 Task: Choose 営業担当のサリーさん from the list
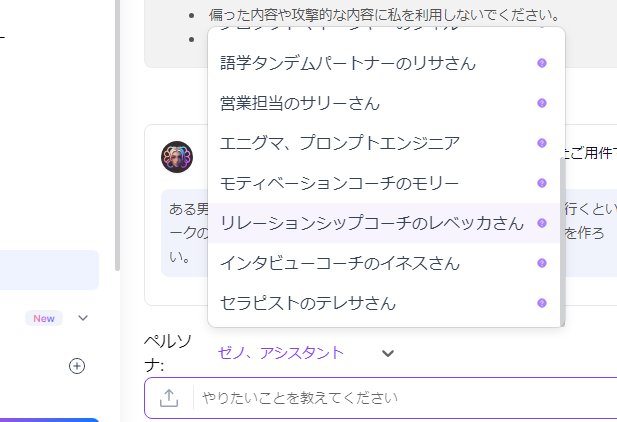(x=300, y=103)
